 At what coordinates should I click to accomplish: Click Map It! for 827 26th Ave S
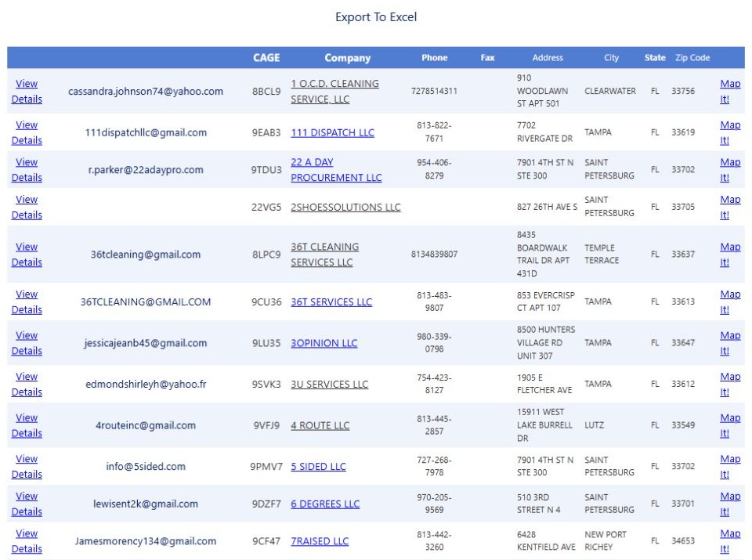730,207
